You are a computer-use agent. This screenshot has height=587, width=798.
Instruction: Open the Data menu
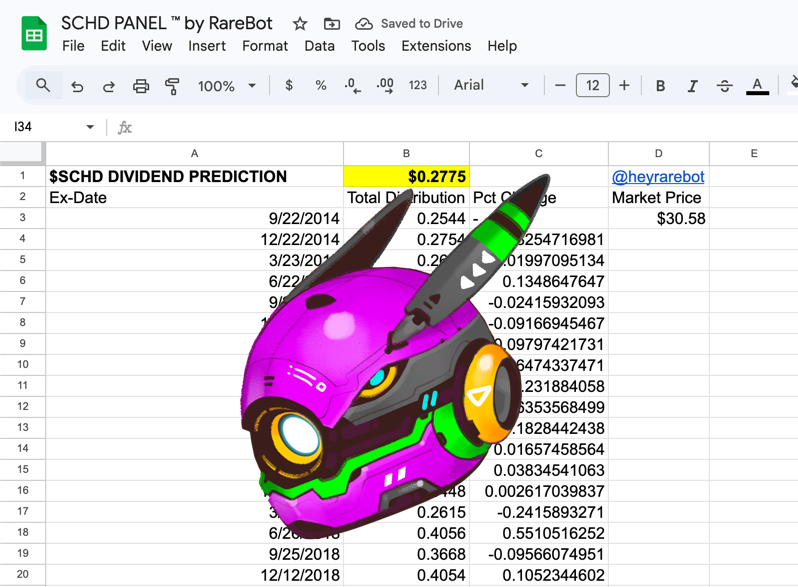point(320,46)
